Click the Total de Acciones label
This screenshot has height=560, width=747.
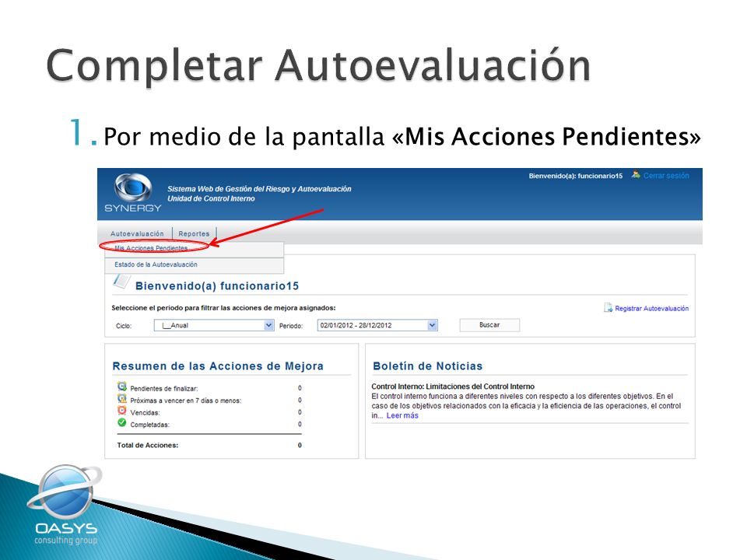[148, 445]
